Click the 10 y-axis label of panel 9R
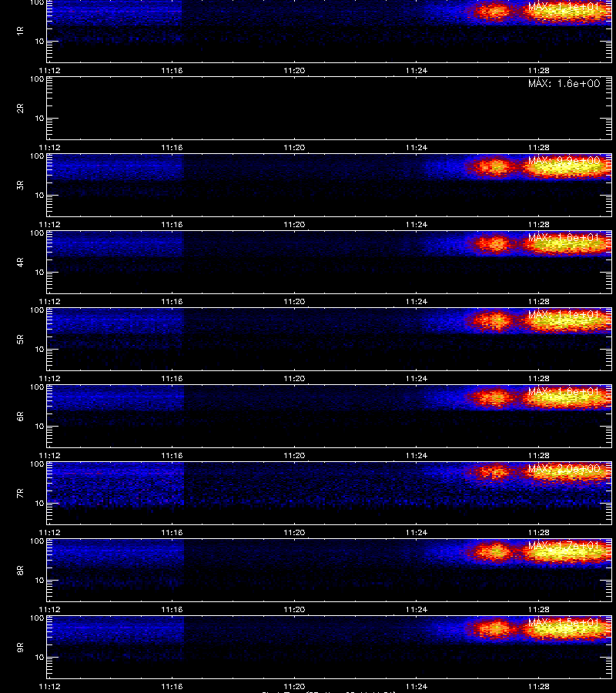This screenshot has width=616, height=693. click(x=39, y=658)
